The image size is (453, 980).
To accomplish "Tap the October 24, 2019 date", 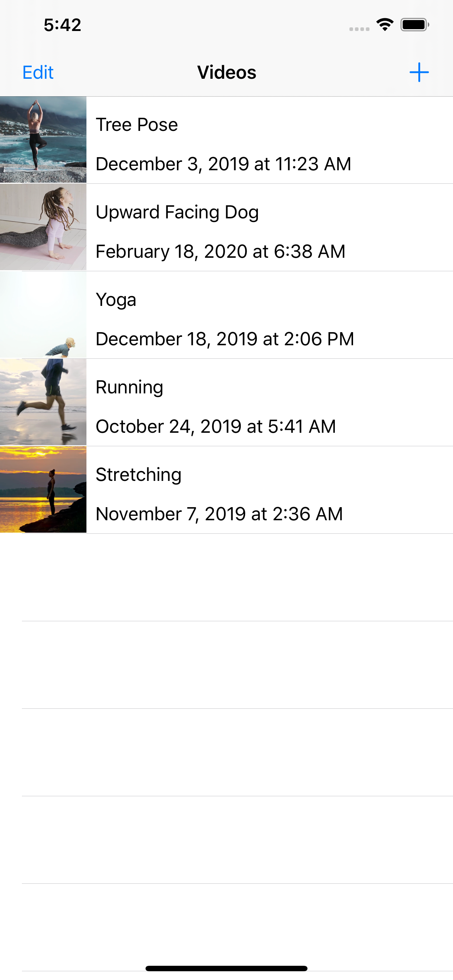I will coord(216,427).
